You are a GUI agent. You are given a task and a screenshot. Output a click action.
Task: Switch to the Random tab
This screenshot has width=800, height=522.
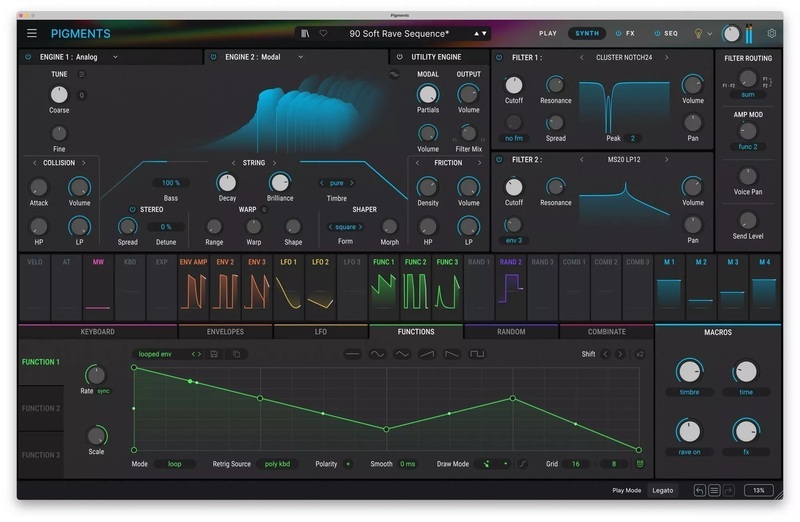click(x=510, y=331)
